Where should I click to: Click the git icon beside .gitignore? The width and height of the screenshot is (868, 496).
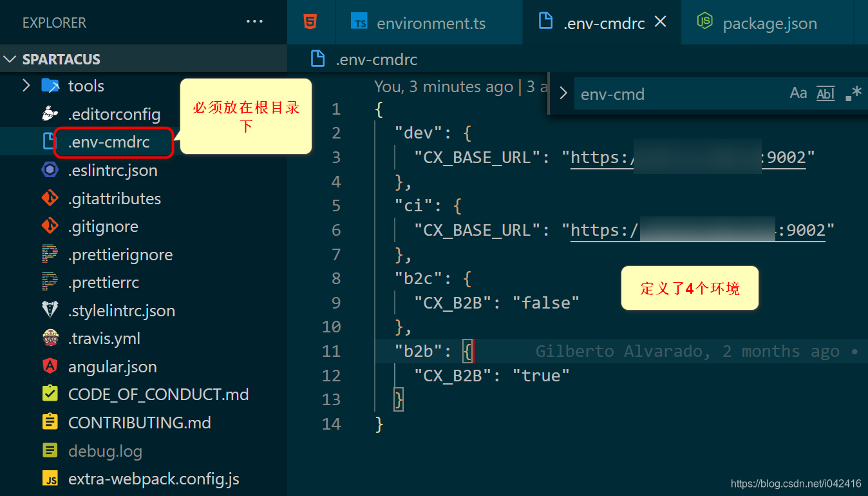tap(50, 226)
